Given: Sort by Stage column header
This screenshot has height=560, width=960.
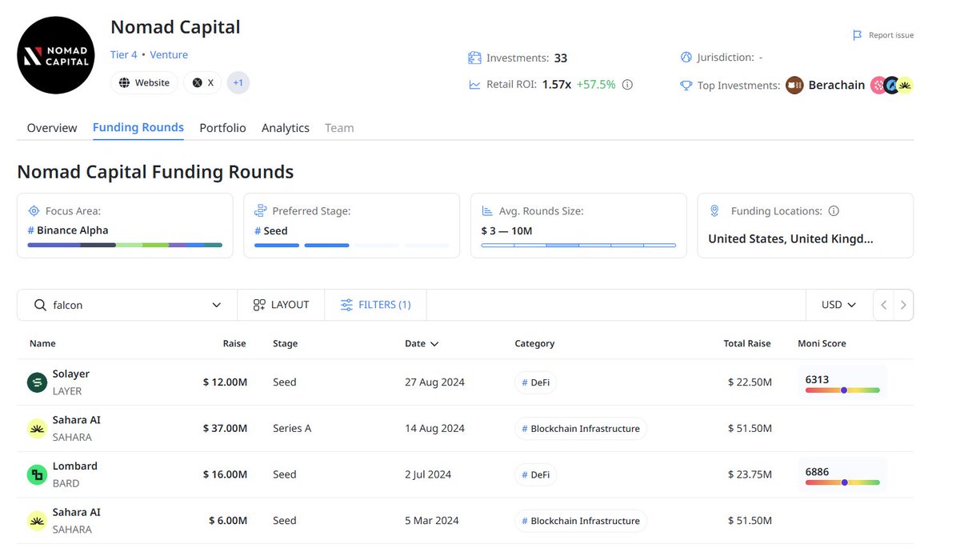Looking at the screenshot, I should 285,343.
